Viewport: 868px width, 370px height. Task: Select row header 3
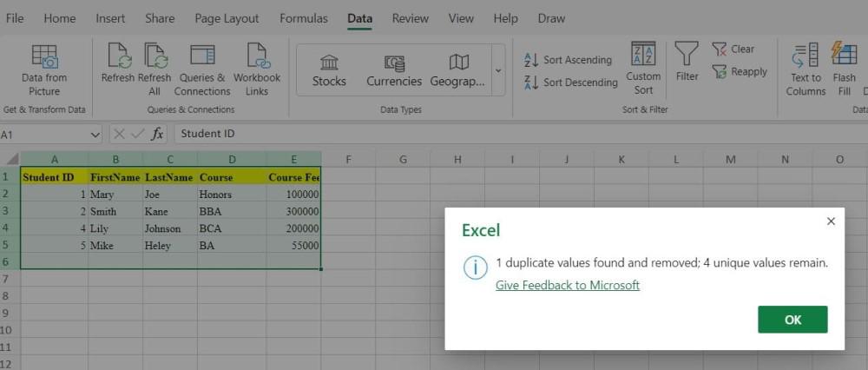click(x=8, y=211)
